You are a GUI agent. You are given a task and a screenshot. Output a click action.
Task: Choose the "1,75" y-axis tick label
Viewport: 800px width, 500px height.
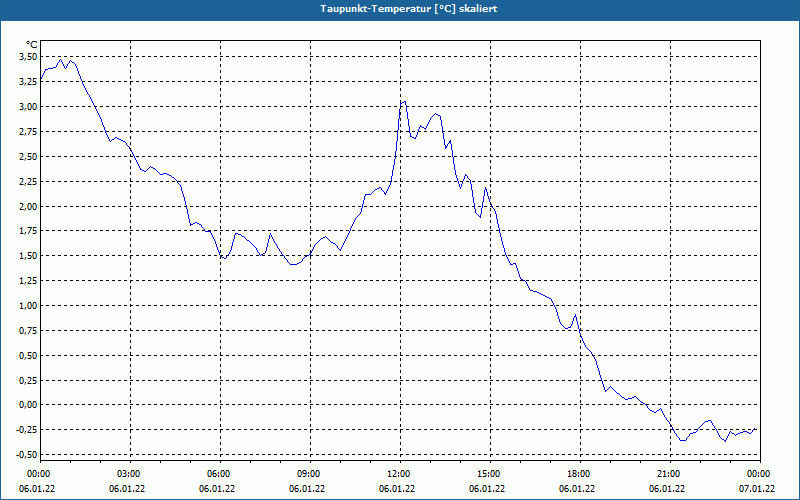coord(29,231)
